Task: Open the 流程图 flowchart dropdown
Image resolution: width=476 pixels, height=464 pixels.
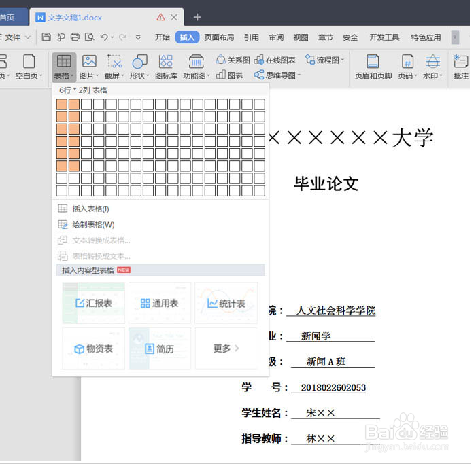Action: tap(324, 60)
